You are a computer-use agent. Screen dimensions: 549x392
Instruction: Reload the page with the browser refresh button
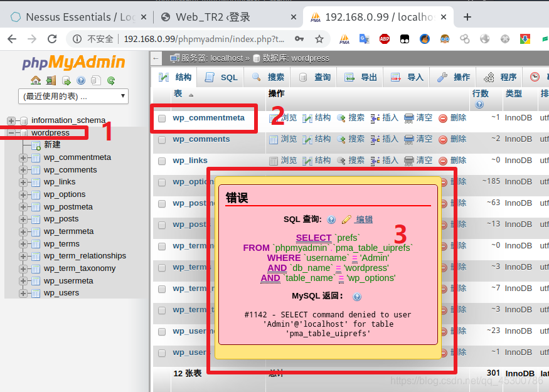[52, 39]
